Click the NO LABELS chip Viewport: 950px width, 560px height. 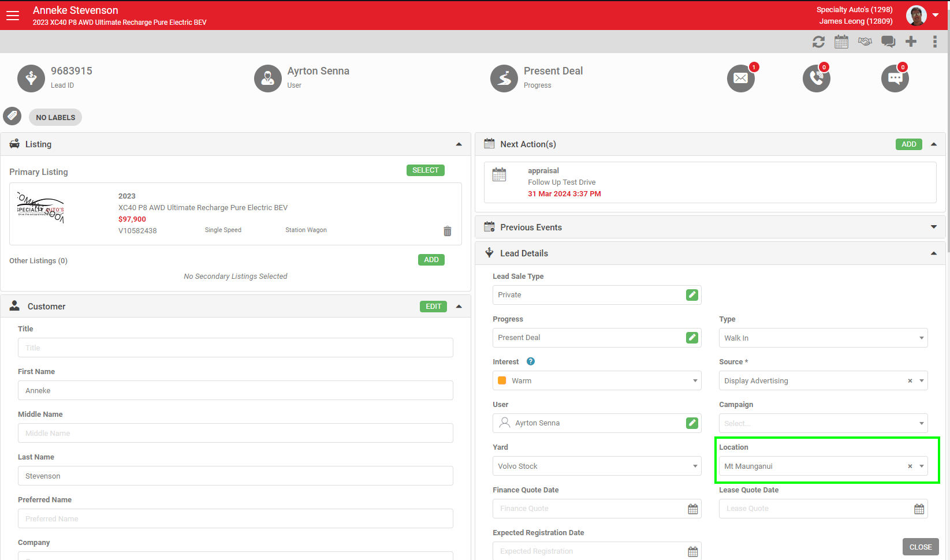tap(55, 117)
